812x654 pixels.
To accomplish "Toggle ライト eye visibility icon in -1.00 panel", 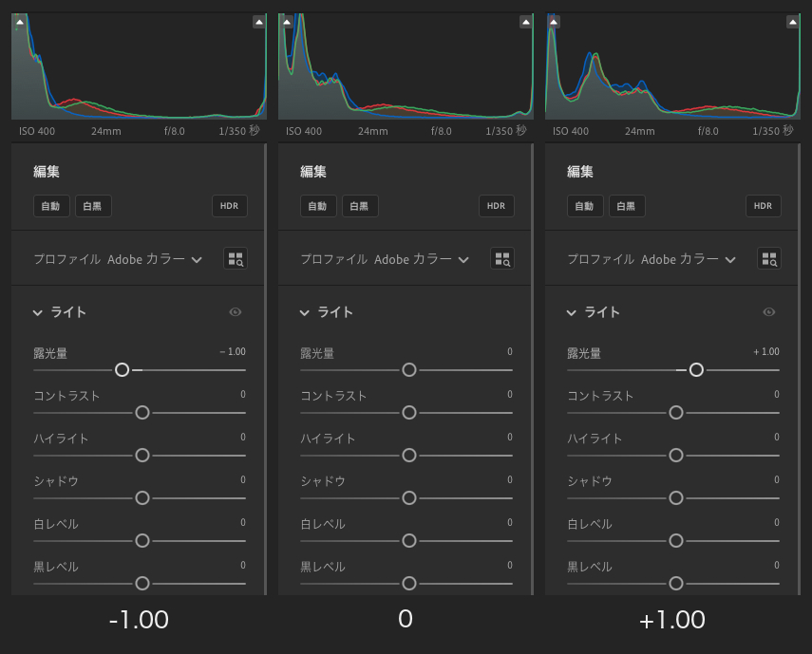I will (236, 312).
